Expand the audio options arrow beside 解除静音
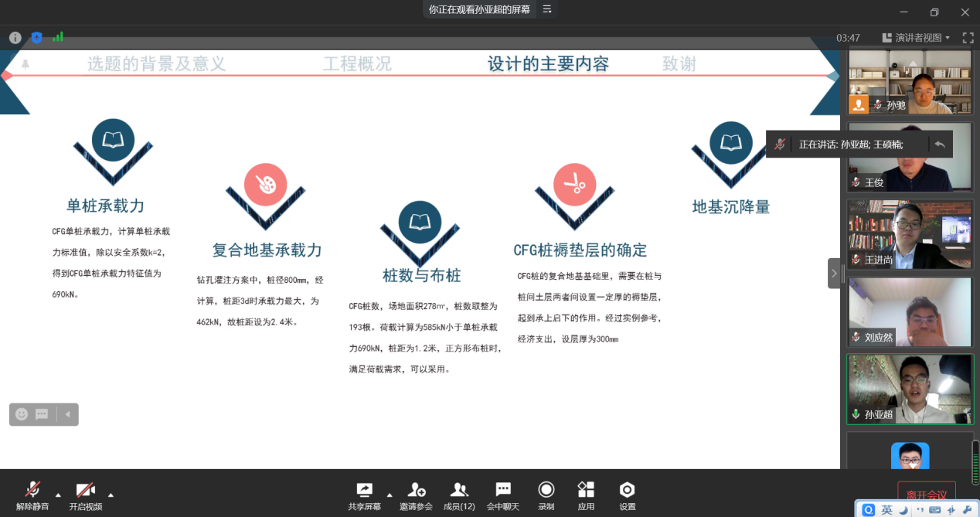The image size is (980, 517). coord(58,495)
